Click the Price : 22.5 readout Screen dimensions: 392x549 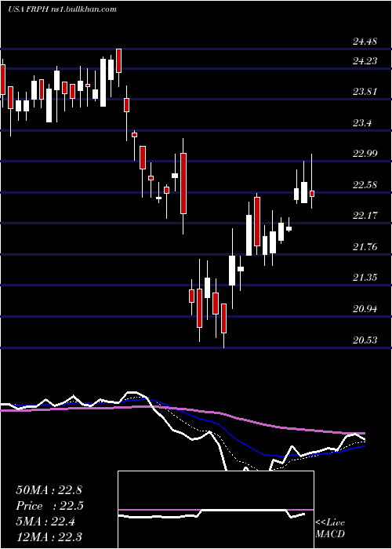point(49,506)
